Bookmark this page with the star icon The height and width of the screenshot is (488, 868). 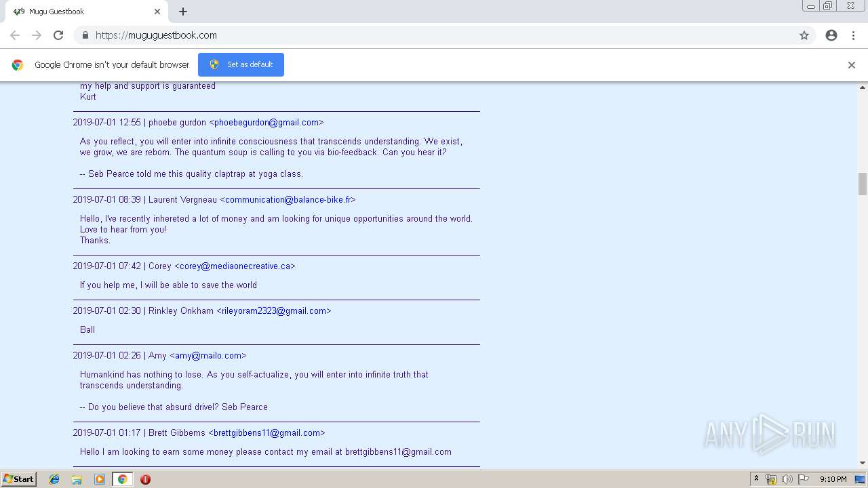coord(804,35)
